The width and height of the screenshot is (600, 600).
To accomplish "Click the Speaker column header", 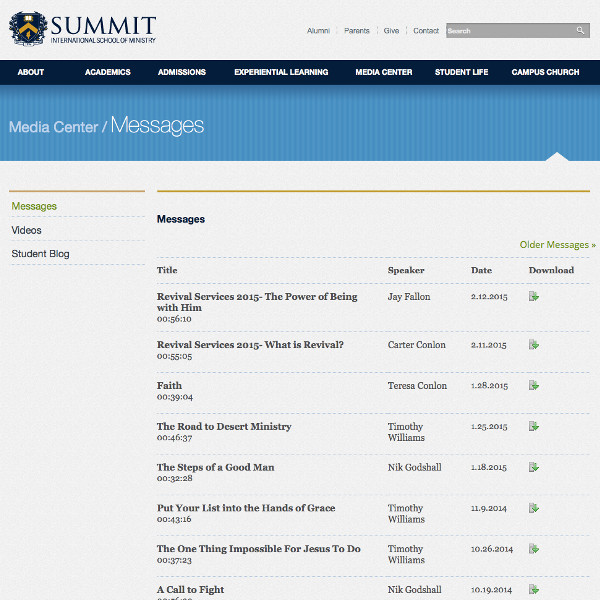I will (406, 270).
